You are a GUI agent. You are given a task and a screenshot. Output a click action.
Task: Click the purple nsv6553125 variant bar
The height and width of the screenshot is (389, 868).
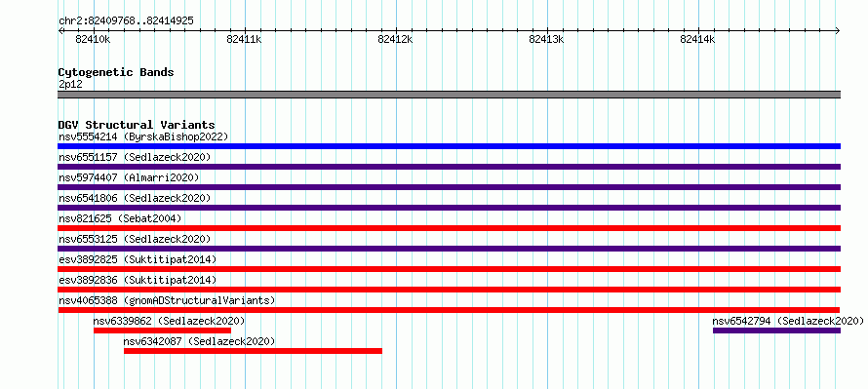(449, 249)
